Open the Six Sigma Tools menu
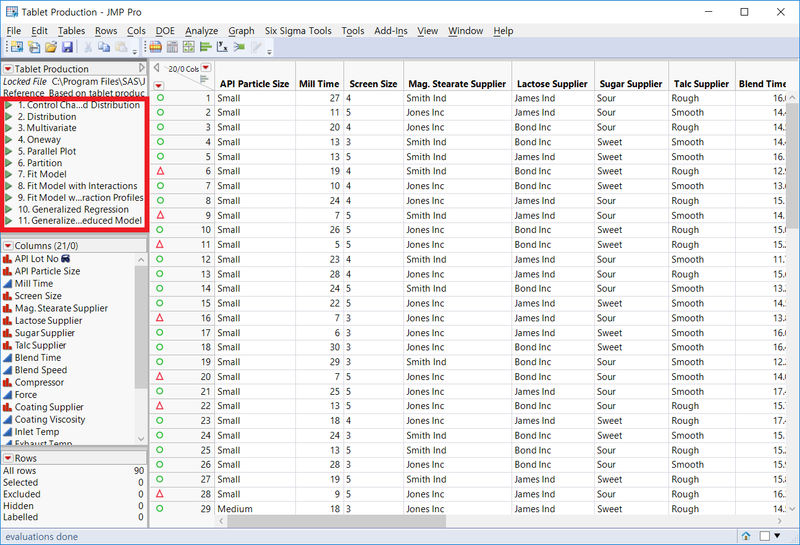The image size is (800, 545). pos(298,31)
